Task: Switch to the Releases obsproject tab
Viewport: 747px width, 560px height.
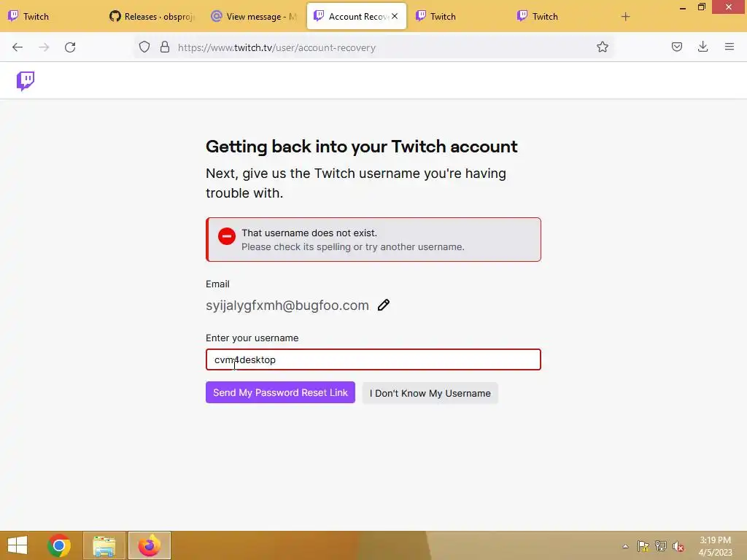Action: click(153, 16)
